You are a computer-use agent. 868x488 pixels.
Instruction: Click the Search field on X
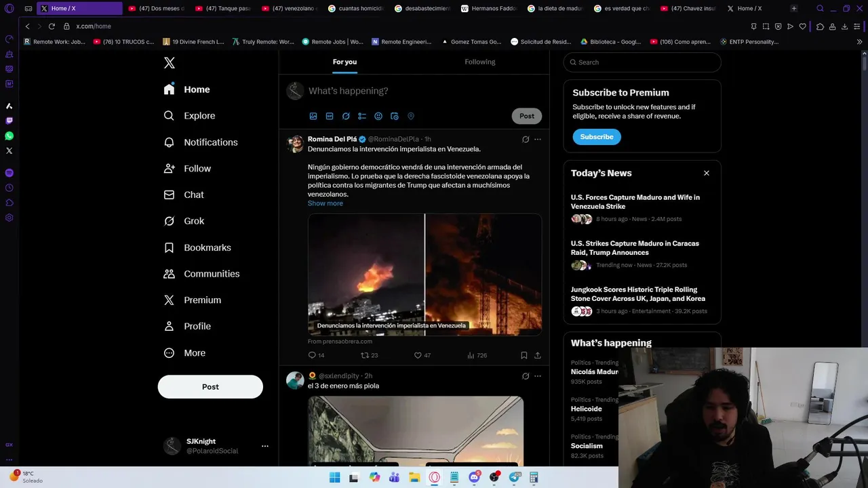point(642,62)
